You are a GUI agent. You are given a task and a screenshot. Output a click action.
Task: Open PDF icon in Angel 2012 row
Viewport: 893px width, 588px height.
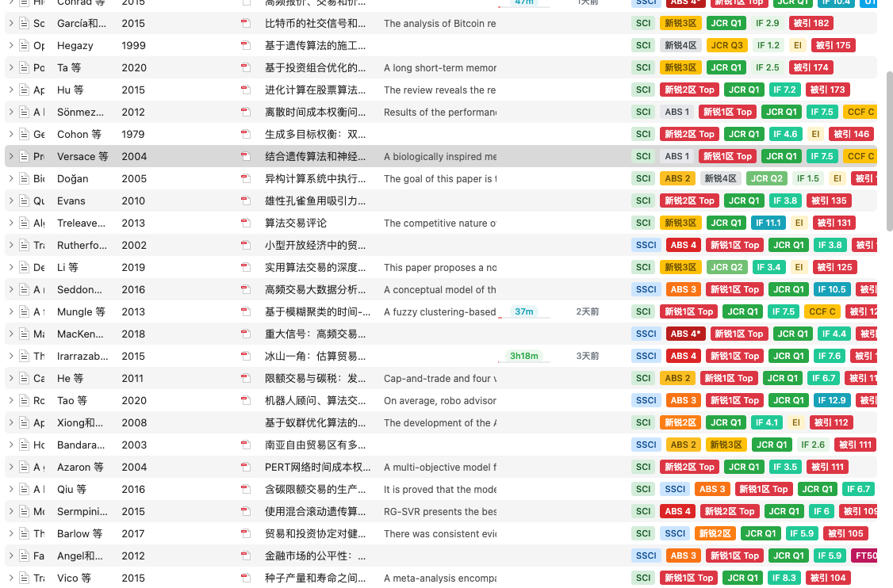click(246, 556)
